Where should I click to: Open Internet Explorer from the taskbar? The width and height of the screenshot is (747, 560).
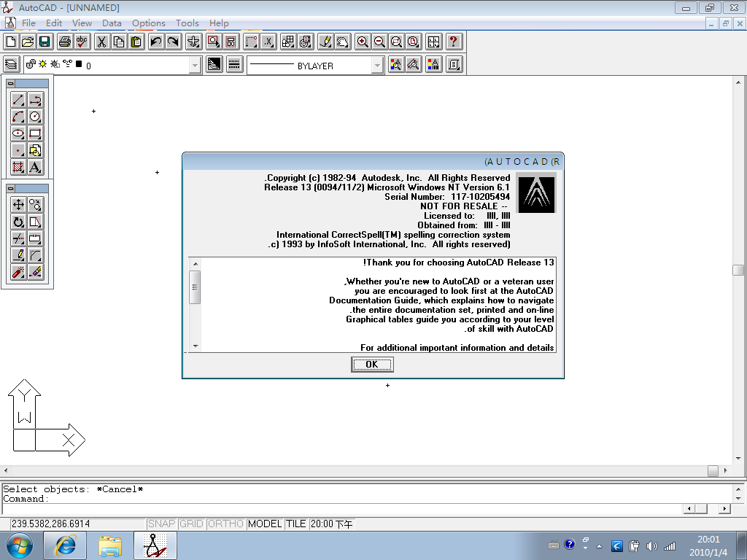tap(66, 545)
